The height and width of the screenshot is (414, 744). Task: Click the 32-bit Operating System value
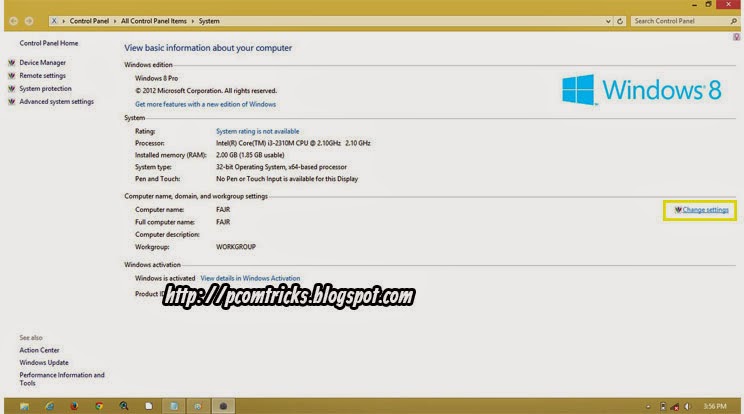281,167
